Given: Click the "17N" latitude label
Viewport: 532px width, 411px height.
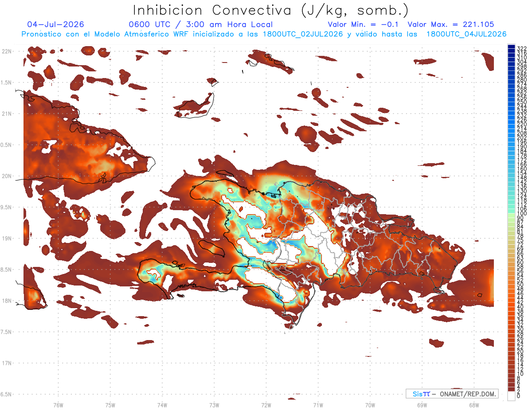Looking at the screenshot, I should pos(7,363).
